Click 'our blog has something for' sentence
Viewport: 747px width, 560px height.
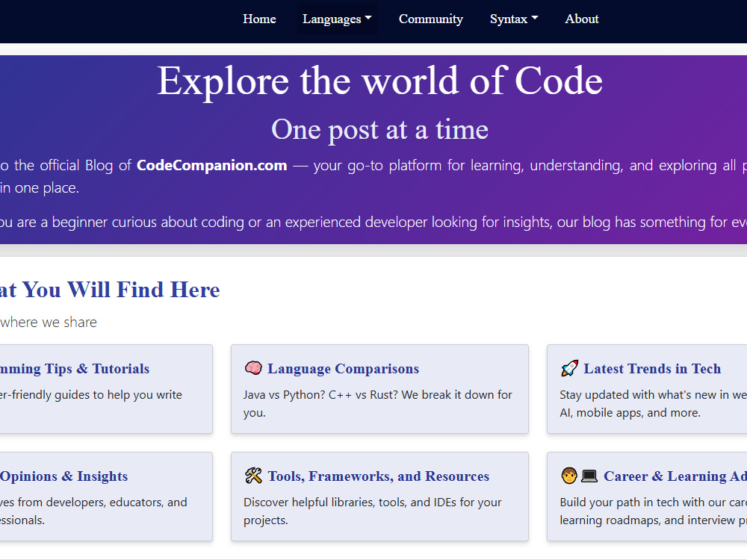click(x=642, y=222)
